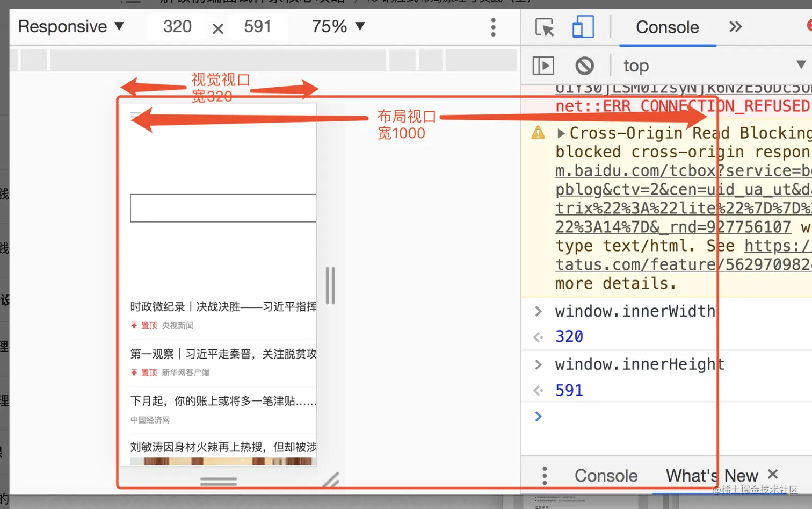812x509 pixels.
Task: Click the ERR_CONNECTION_REFUSED error message
Action: [682, 106]
